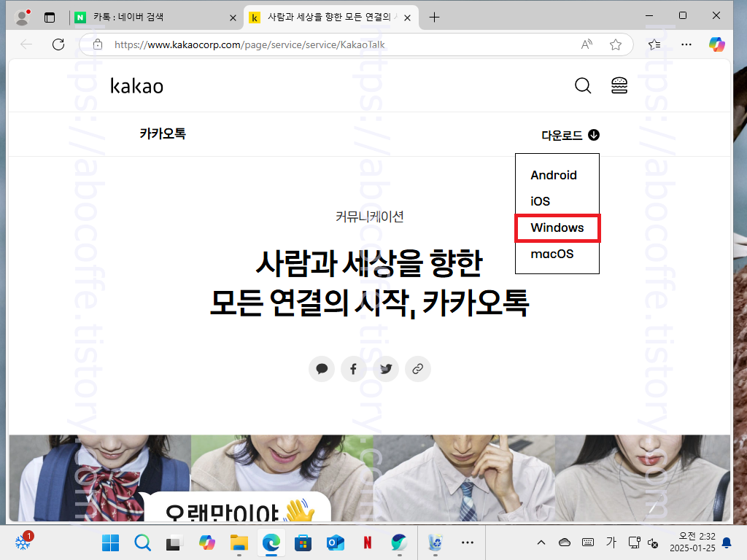Open Microsoft Store from taskbar
This screenshot has width=747, height=560.
click(303, 542)
